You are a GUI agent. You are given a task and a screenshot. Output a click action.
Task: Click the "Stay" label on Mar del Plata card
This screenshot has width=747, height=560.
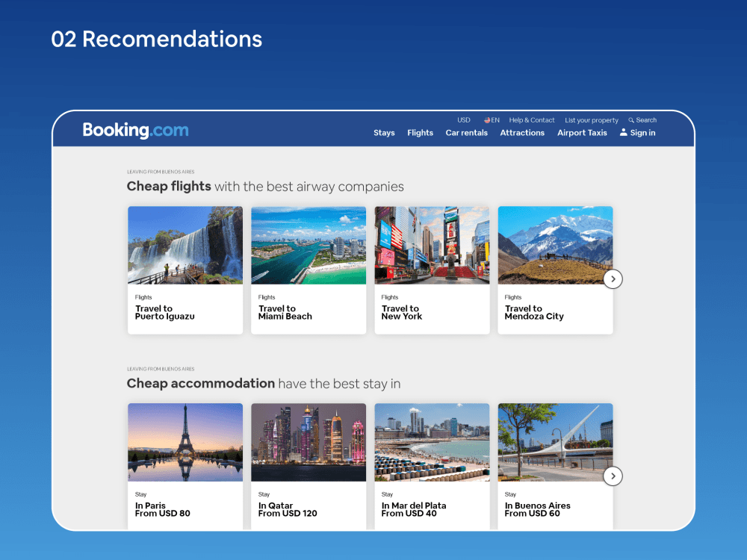click(x=387, y=494)
